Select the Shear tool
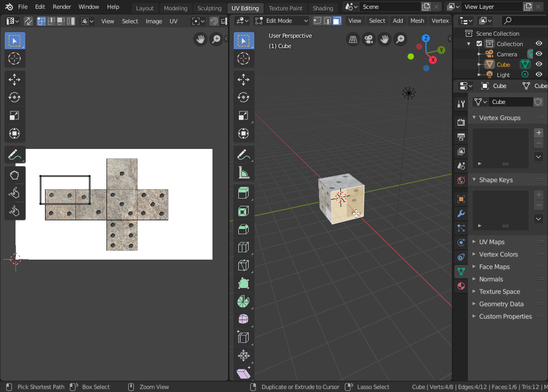This screenshot has height=392, width=548. (x=243, y=373)
